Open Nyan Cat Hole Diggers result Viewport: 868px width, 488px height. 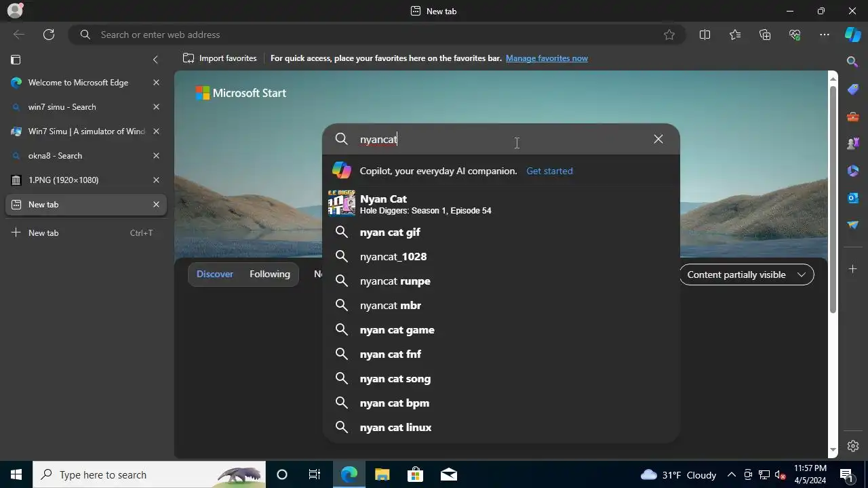click(501, 203)
